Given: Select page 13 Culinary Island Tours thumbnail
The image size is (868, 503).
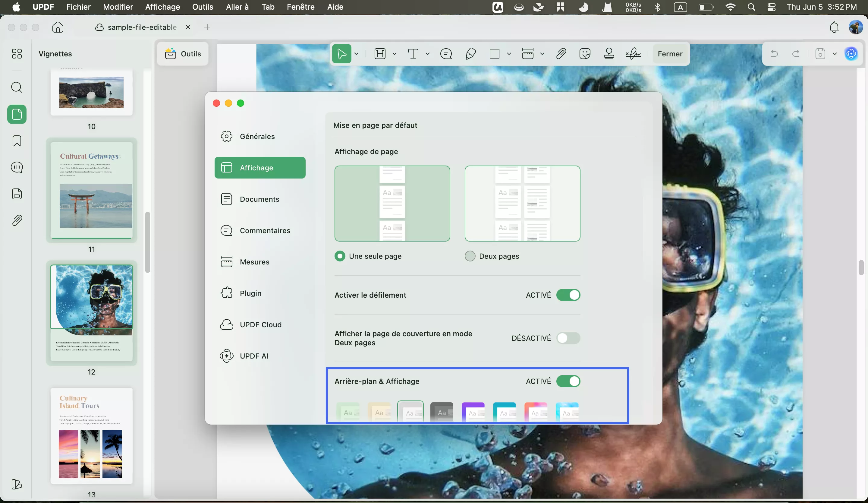Looking at the screenshot, I should click(x=91, y=436).
